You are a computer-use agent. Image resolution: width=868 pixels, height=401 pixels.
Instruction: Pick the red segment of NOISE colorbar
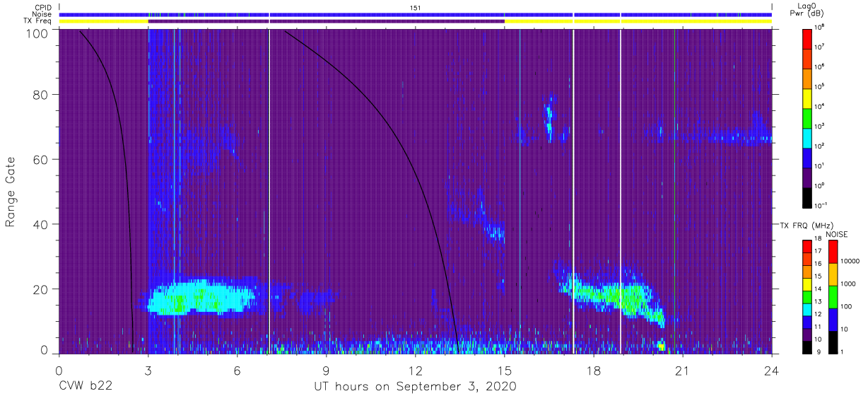(x=833, y=251)
